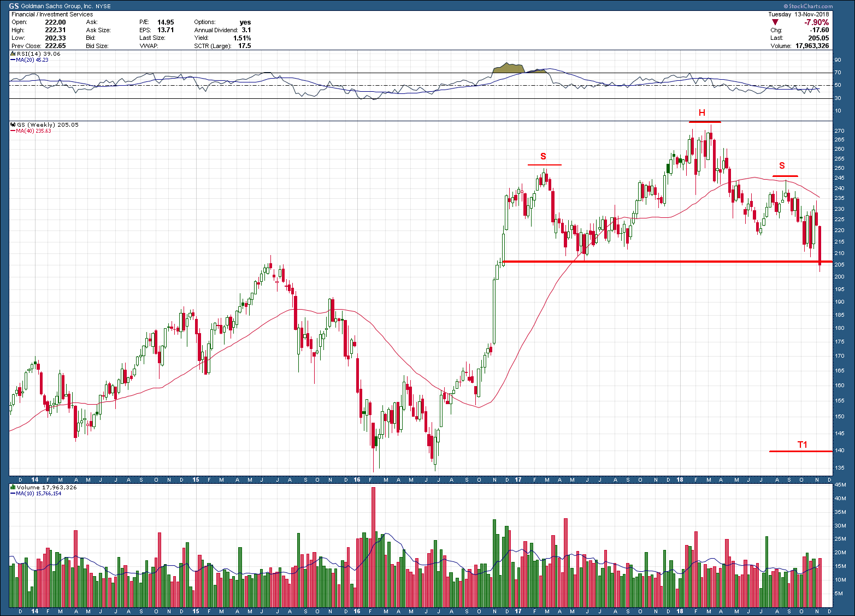This screenshot has height=616, width=855.
Task: Click the RSI axis label 70
Action: pos(838,73)
